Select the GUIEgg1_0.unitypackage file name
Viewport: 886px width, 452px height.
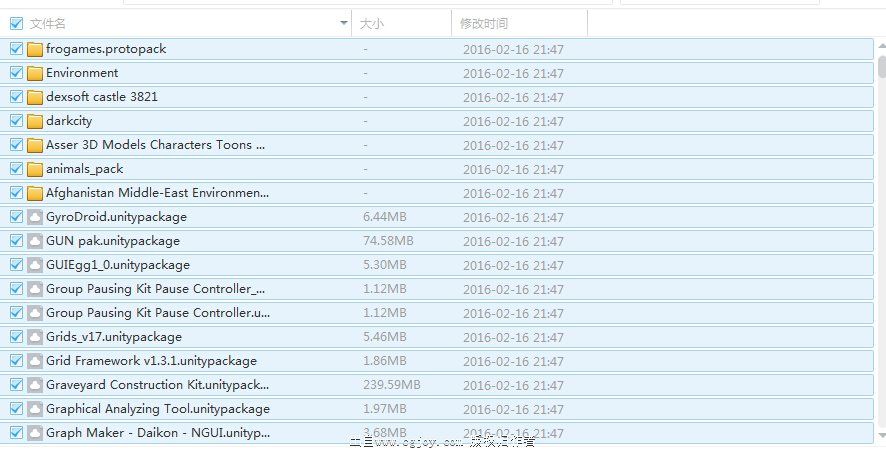point(118,265)
